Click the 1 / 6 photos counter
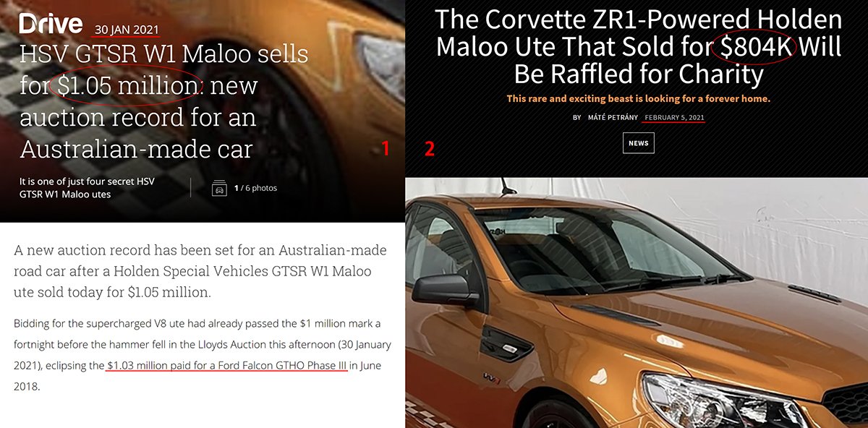This screenshot has width=868, height=428. tap(255, 188)
